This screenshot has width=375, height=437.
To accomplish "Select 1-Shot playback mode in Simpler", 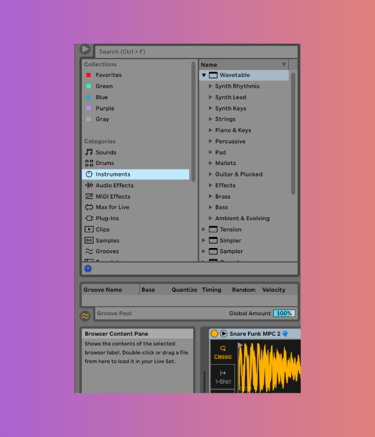I will tap(223, 377).
